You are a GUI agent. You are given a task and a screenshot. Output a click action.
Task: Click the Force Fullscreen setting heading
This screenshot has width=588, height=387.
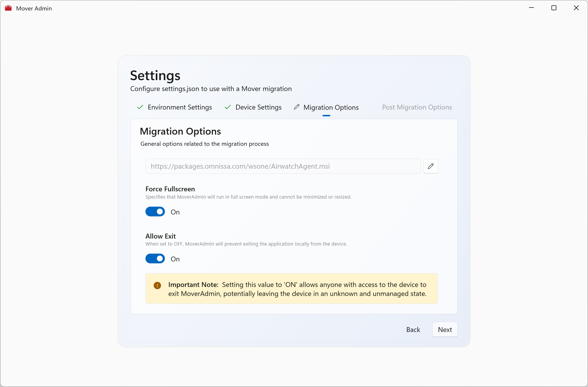(170, 189)
